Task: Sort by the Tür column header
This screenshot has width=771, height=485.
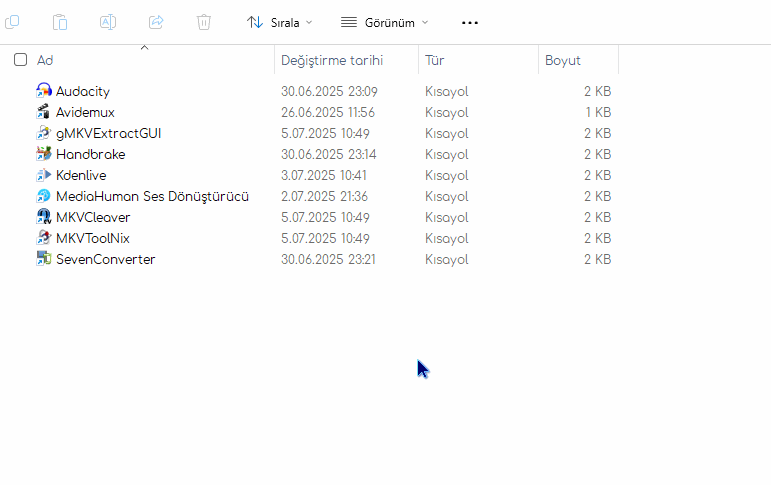Action: point(435,60)
